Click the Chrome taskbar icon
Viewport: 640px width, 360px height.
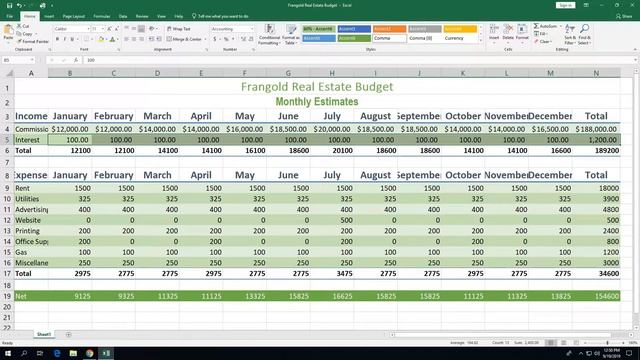click(89, 353)
